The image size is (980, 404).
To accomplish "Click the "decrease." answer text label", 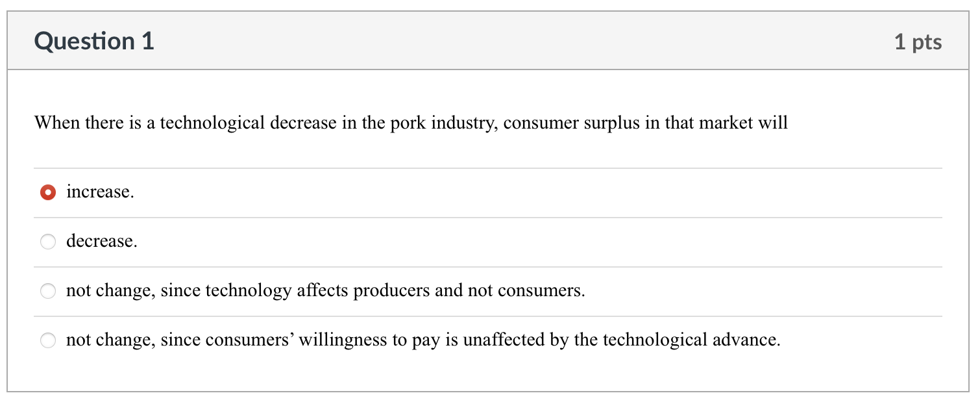I will pyautogui.click(x=102, y=241).
